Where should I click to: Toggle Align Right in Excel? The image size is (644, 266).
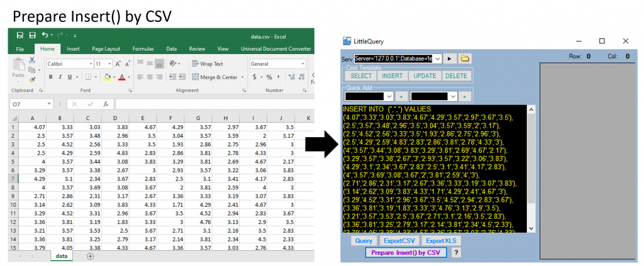[x=160, y=77]
